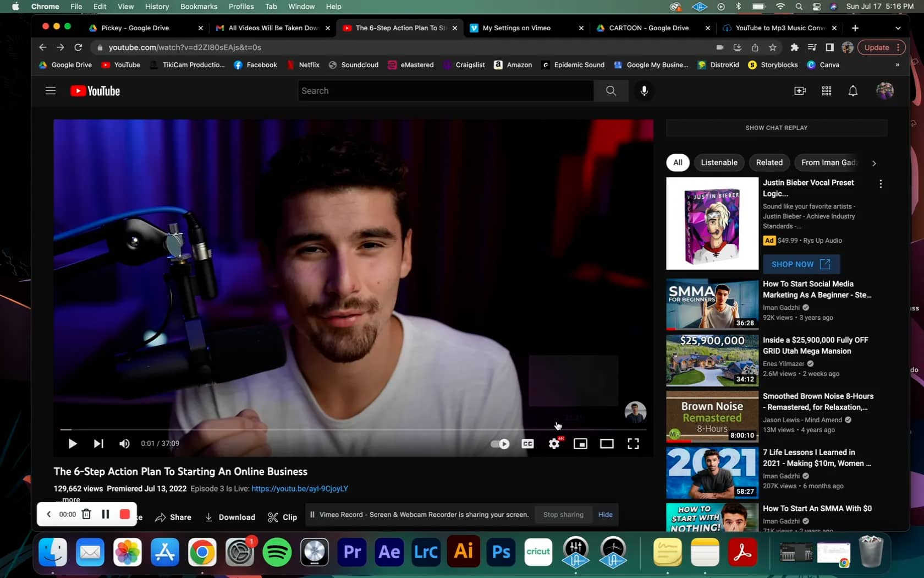The width and height of the screenshot is (924, 578).
Task: Open a new browser tab
Action: pyautogui.click(x=855, y=28)
